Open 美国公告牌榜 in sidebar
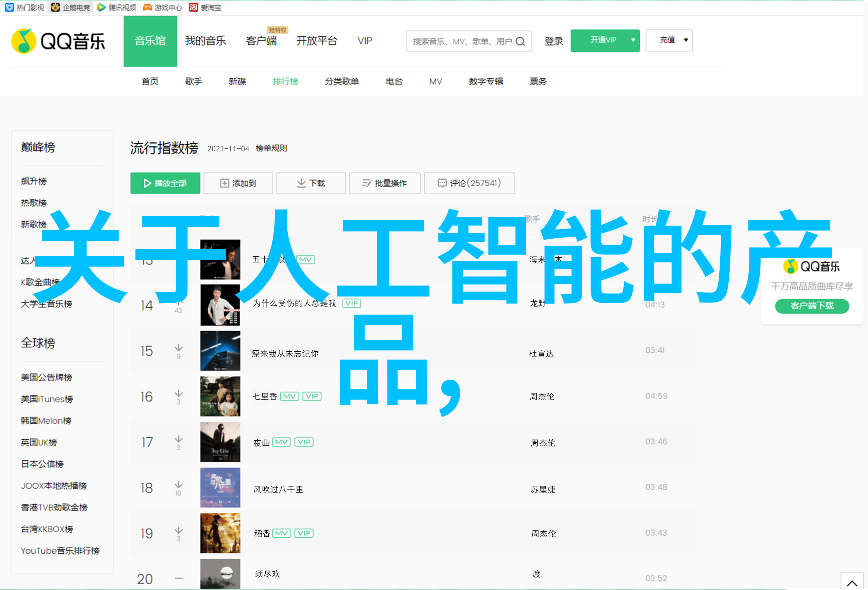Image resolution: width=868 pixels, height=590 pixels. click(46, 377)
